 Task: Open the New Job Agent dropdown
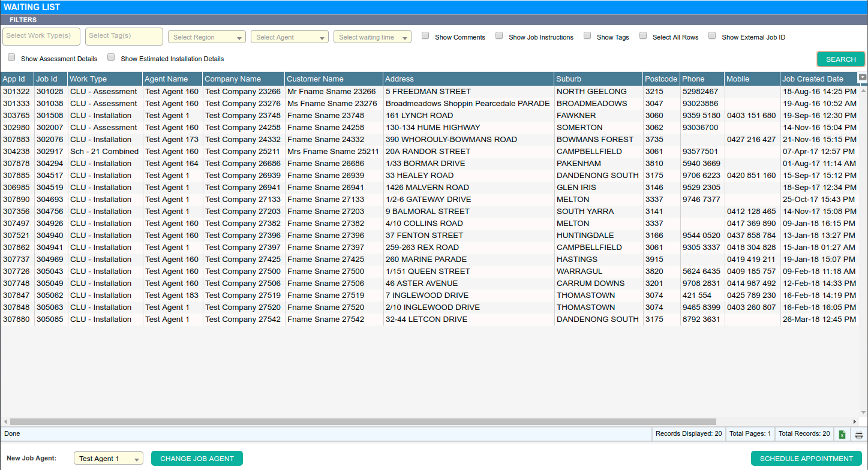pos(109,459)
